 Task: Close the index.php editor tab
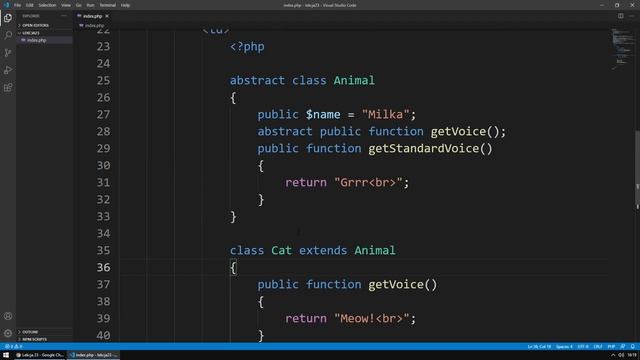click(107, 16)
